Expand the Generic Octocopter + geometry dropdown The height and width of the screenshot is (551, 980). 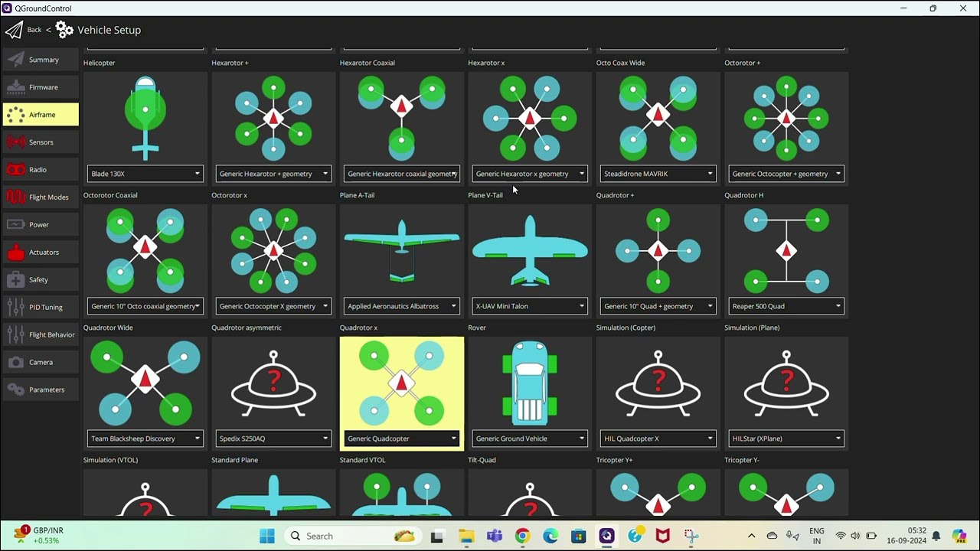point(786,174)
